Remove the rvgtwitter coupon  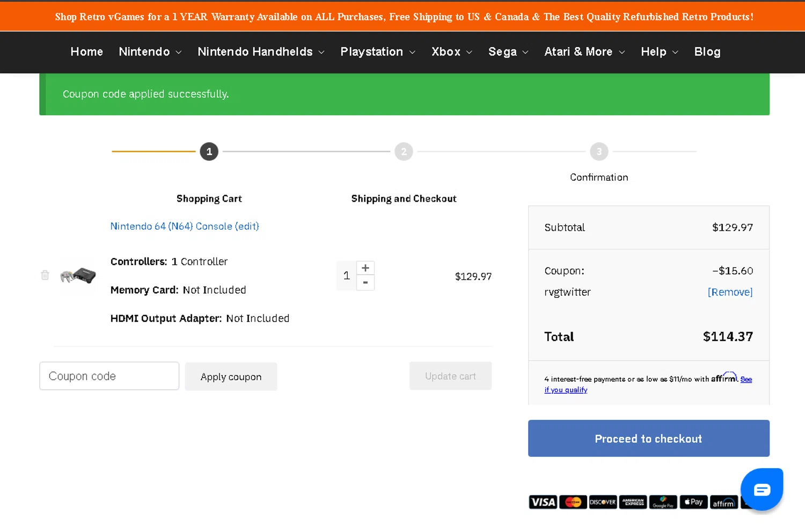(730, 292)
